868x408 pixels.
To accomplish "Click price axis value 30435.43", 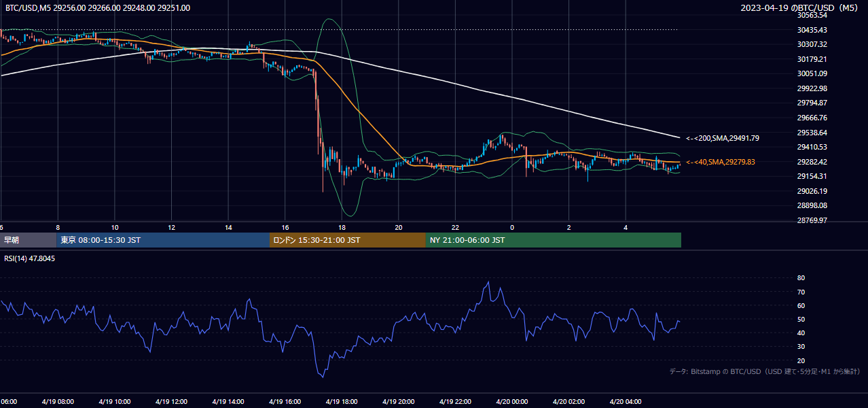I will coord(812,30).
